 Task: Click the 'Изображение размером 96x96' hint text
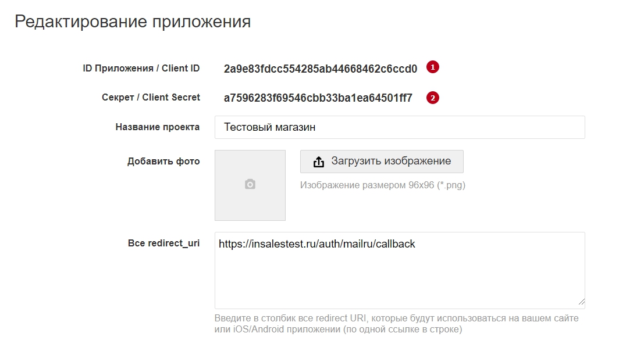click(x=382, y=185)
